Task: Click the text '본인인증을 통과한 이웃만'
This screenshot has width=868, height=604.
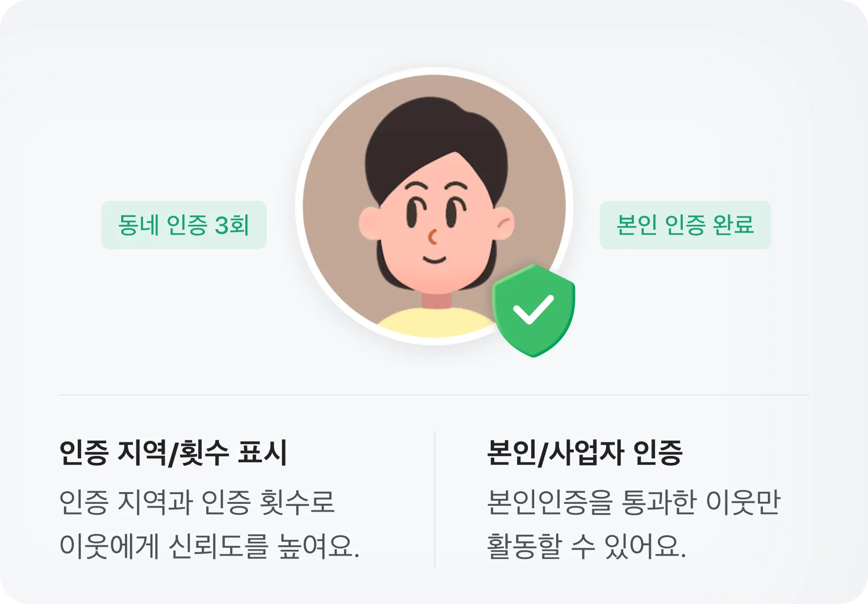Action: pos(633,502)
